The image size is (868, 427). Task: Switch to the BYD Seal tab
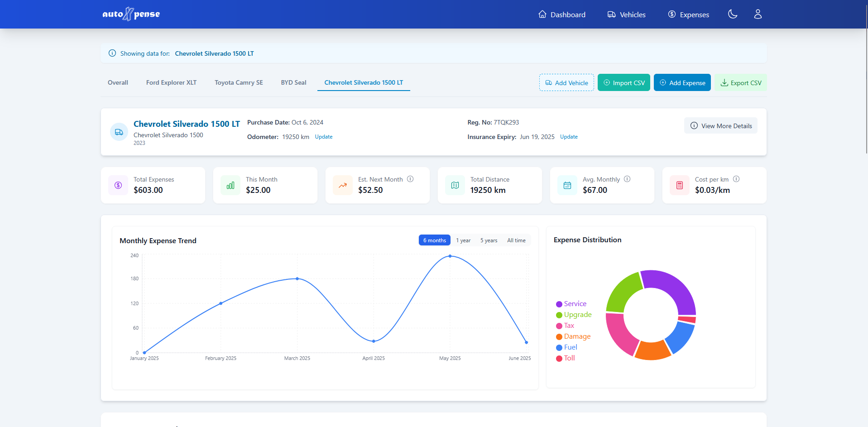coord(293,82)
